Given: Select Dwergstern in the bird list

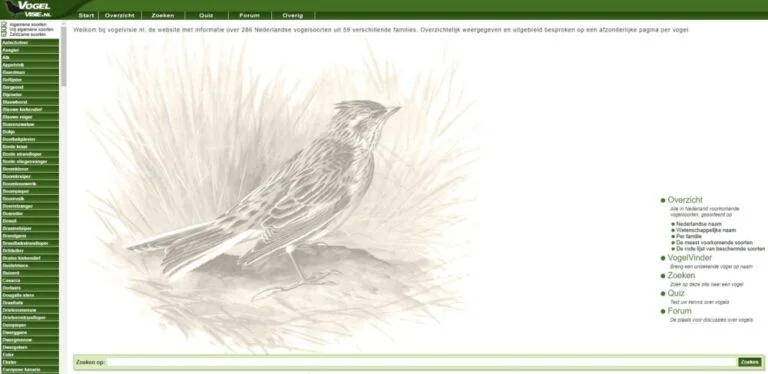Looking at the screenshot, I should click(x=29, y=347).
